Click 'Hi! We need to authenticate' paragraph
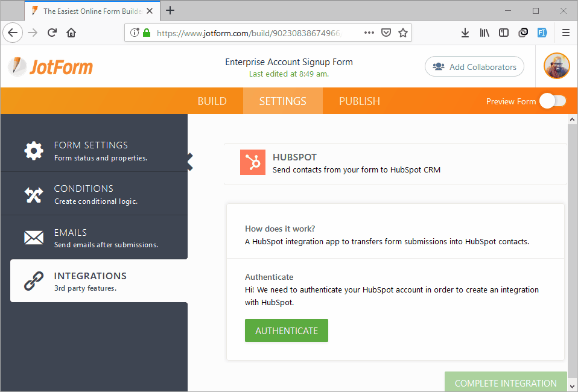The height and width of the screenshot is (392, 578). [x=392, y=296]
